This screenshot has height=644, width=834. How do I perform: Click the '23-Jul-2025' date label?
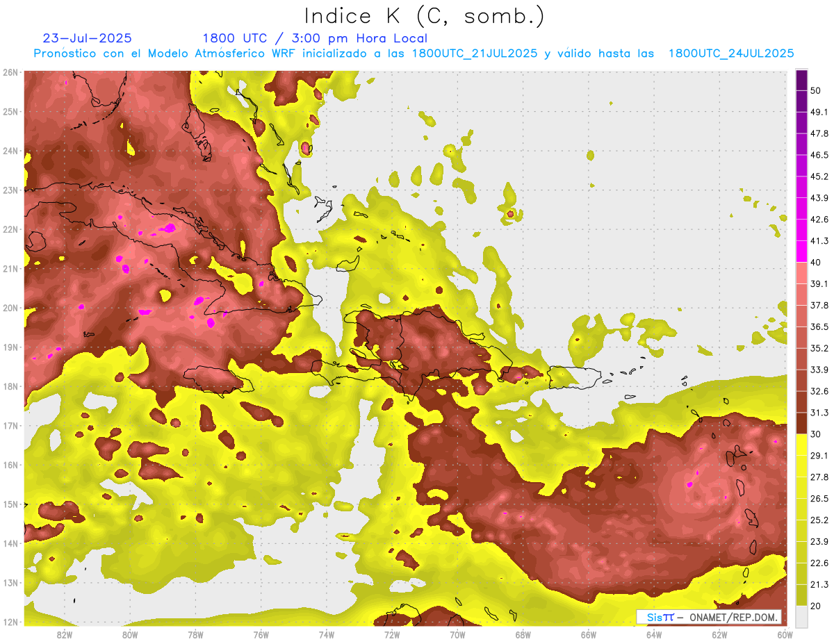pyautogui.click(x=88, y=38)
